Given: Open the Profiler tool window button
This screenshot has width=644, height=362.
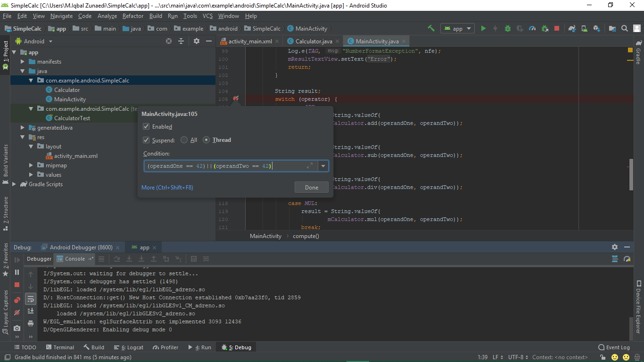Looking at the screenshot, I should [x=165, y=347].
